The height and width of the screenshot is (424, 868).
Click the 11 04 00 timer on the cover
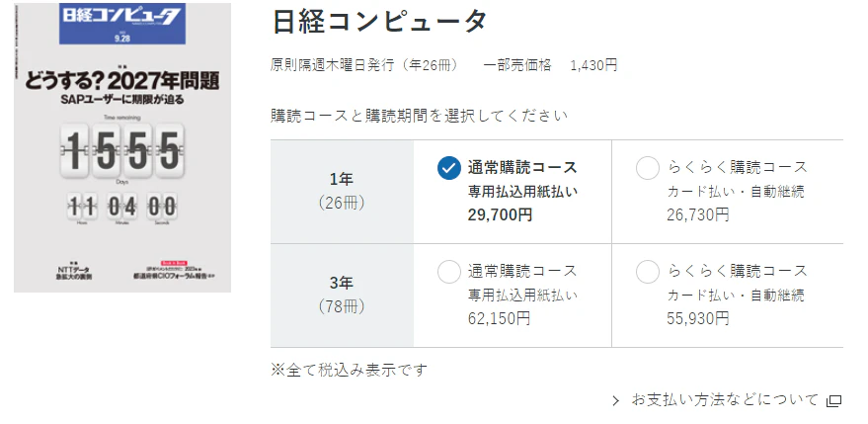tap(122, 207)
